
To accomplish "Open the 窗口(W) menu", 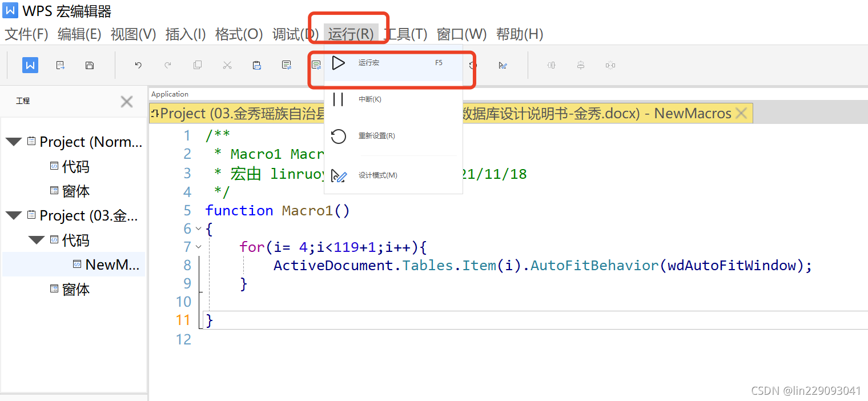I will point(461,34).
